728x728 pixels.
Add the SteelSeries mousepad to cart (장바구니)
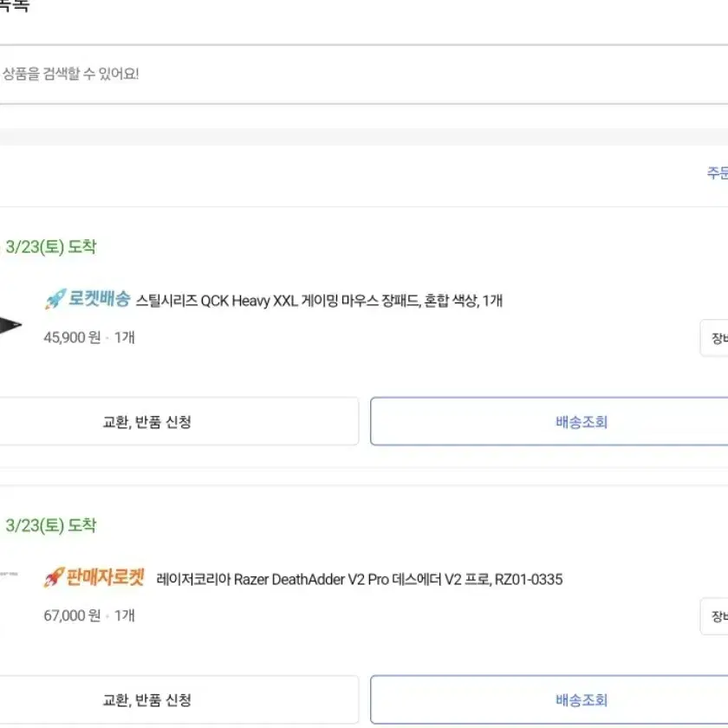[714, 338]
